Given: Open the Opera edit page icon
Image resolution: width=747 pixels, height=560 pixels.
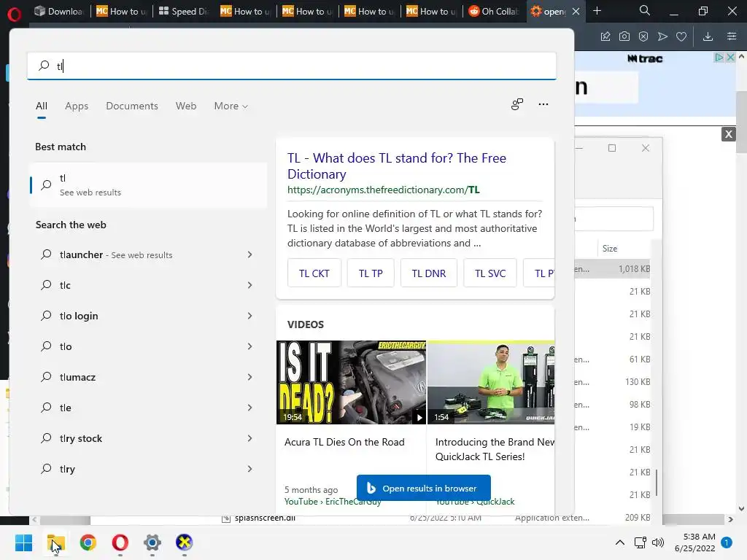Looking at the screenshot, I should [605, 36].
